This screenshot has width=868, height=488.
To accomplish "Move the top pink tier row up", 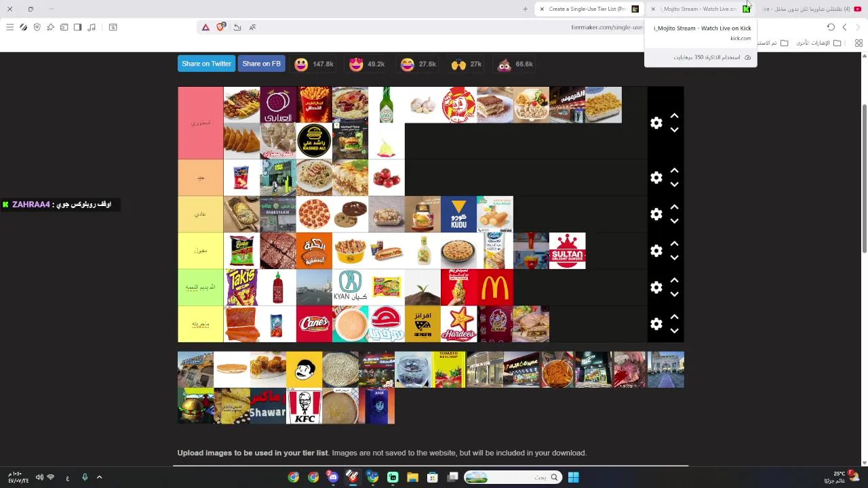I will 674,116.
